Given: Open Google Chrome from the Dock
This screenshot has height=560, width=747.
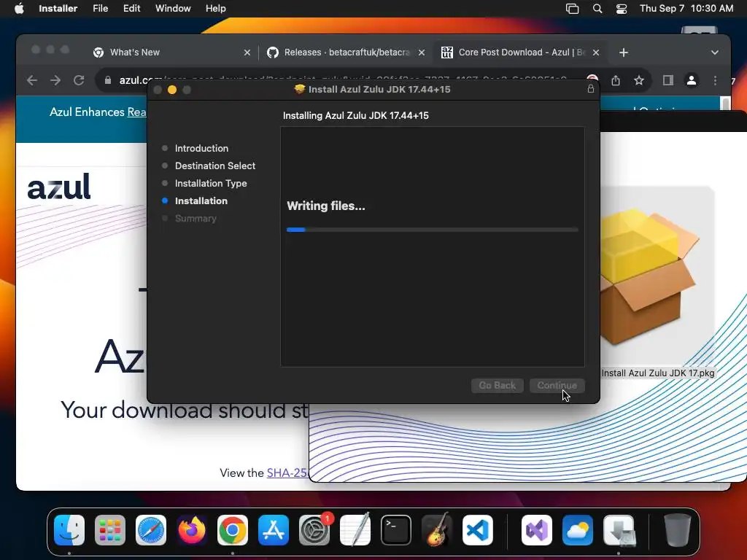Looking at the screenshot, I should (x=233, y=530).
